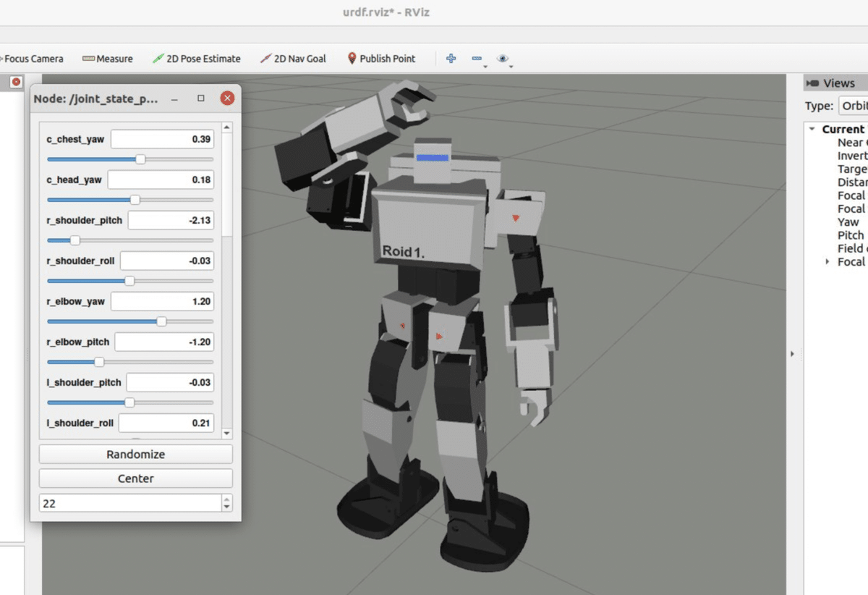
Task: Click the Randomize button
Action: (x=136, y=455)
